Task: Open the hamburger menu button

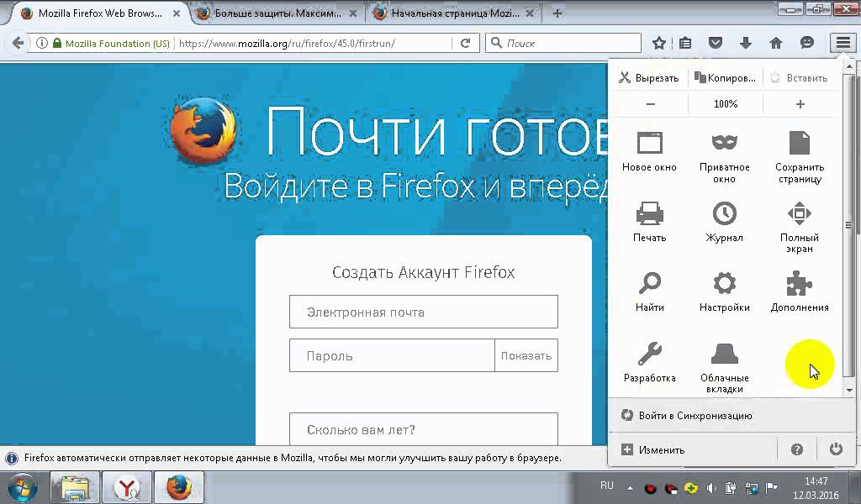Action: [843, 42]
